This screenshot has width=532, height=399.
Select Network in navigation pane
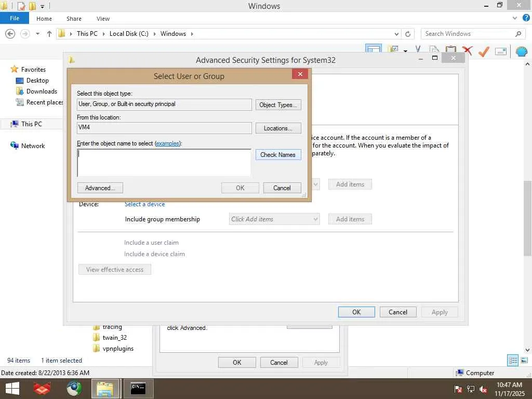(x=28, y=145)
